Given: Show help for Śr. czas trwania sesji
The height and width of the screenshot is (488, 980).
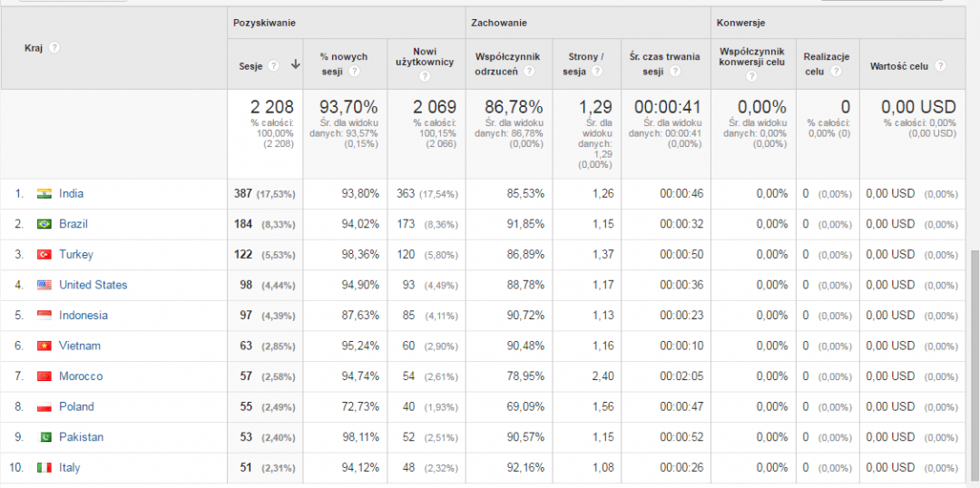Looking at the screenshot, I should click(x=674, y=72).
